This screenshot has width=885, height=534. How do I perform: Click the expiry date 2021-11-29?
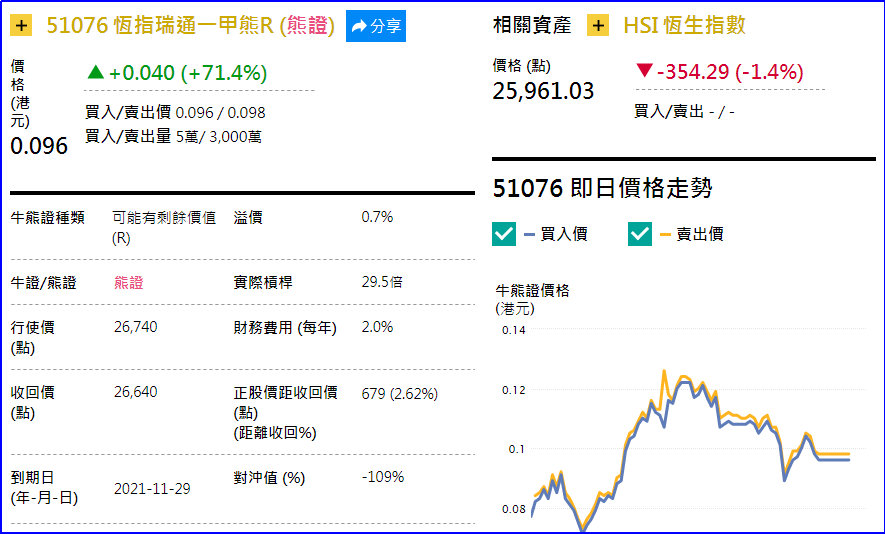click(152, 488)
